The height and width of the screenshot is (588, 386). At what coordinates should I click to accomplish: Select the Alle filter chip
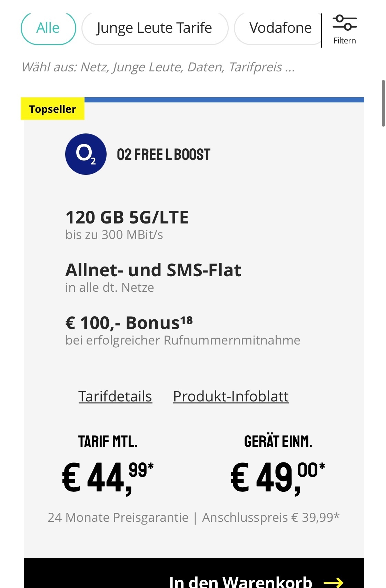[48, 28]
